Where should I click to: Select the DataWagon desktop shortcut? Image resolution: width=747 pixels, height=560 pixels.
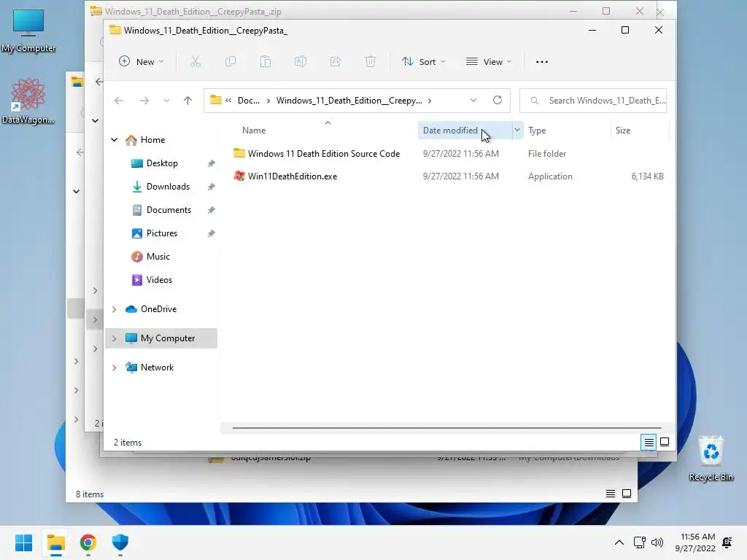click(x=28, y=101)
